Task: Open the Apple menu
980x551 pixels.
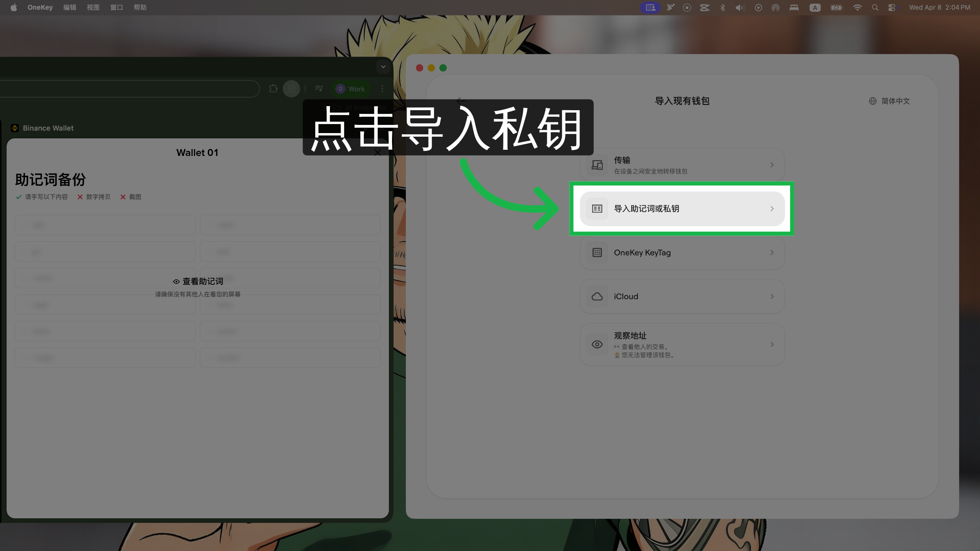Action: tap(13, 7)
